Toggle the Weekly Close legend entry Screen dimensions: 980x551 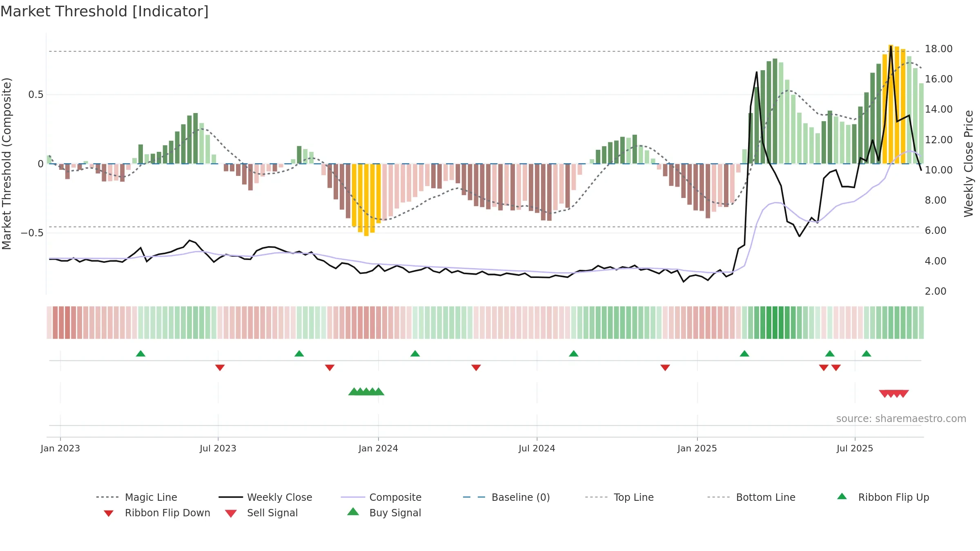pyautogui.click(x=265, y=497)
